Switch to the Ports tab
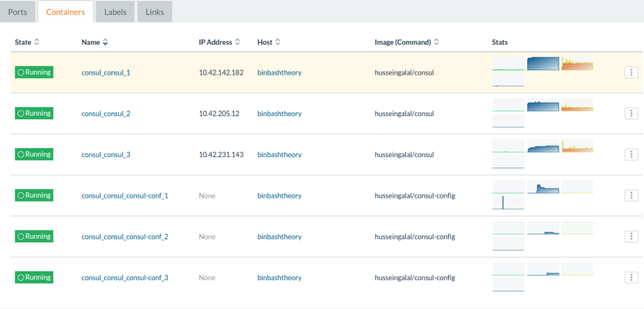This screenshot has height=309, width=644. (18, 12)
